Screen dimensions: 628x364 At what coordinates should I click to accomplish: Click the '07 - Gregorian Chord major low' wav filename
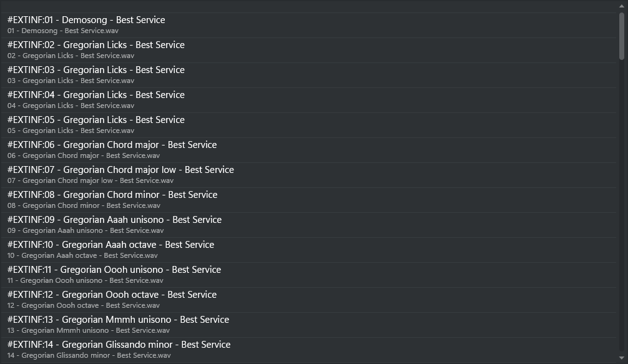coord(91,180)
